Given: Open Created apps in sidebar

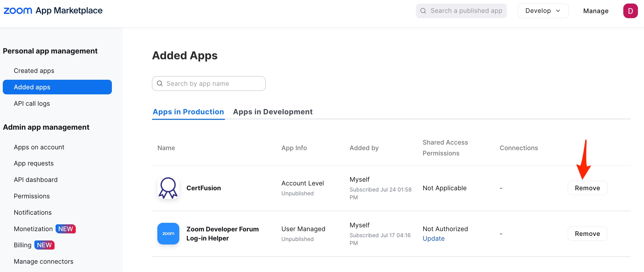Looking at the screenshot, I should (x=34, y=71).
